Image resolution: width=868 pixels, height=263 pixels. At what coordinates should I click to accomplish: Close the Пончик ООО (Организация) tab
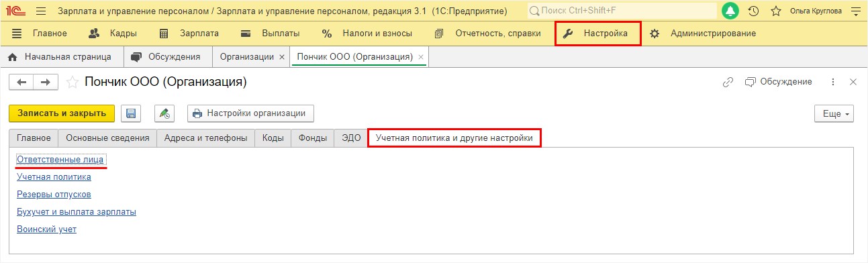(421, 57)
